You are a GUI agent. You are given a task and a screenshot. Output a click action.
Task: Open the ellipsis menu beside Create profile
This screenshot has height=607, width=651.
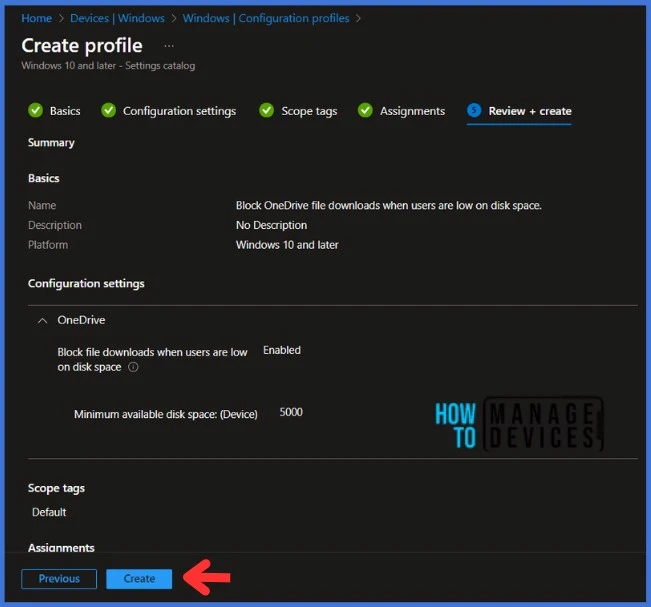(x=169, y=46)
